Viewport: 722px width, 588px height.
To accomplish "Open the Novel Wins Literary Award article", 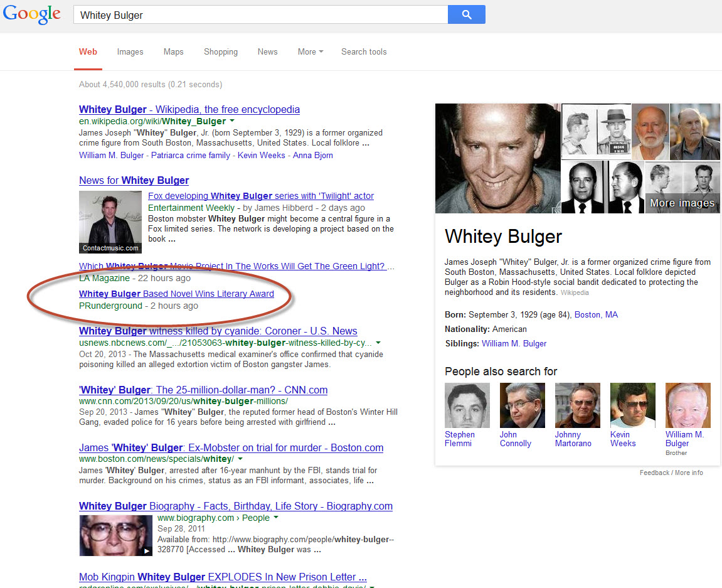I will tap(176, 294).
